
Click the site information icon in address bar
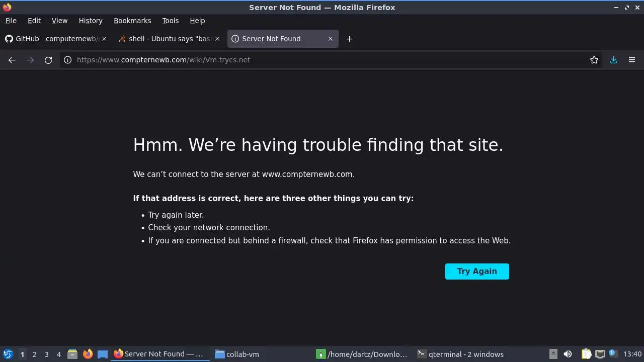click(67, 60)
